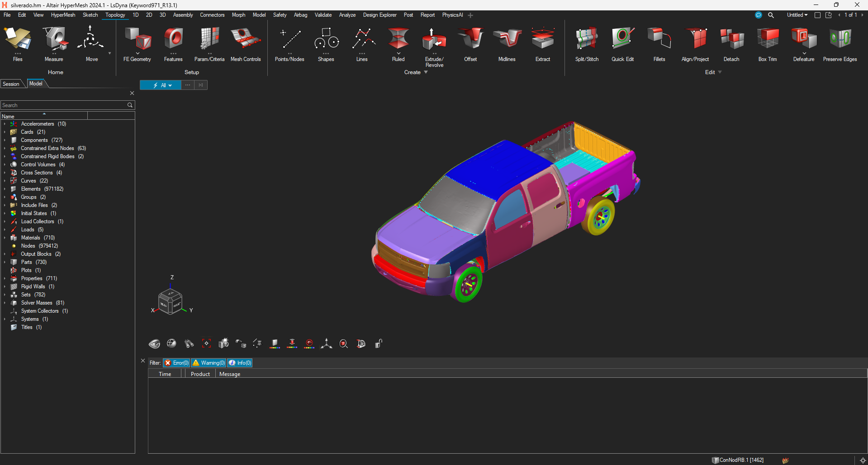Switch to the Session browser tab

[x=11, y=84]
